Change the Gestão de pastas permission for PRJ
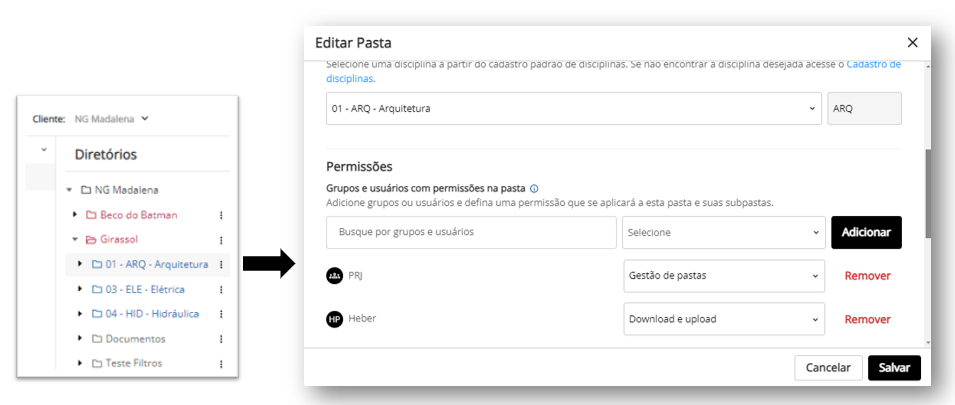This screenshot has width=955, height=405. 724,276
